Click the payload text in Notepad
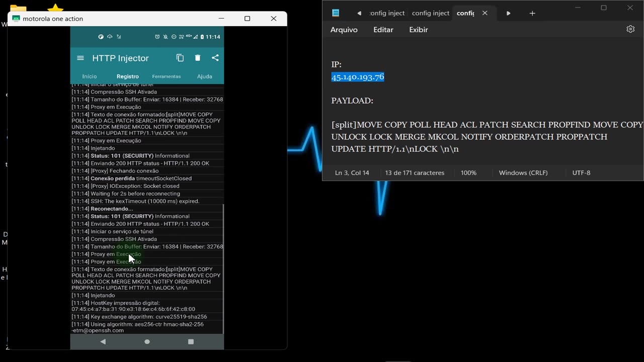Viewport: 644px width, 362px height. pos(487,137)
